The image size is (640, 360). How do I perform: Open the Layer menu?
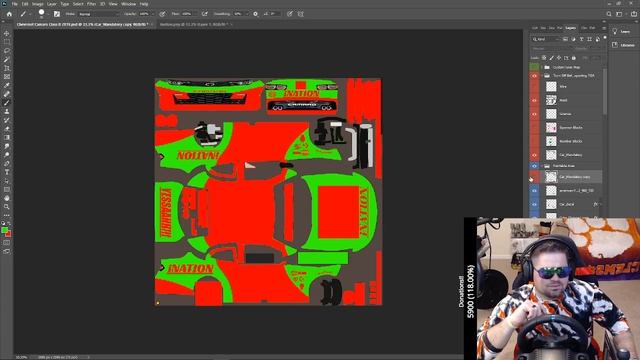coord(52,4)
